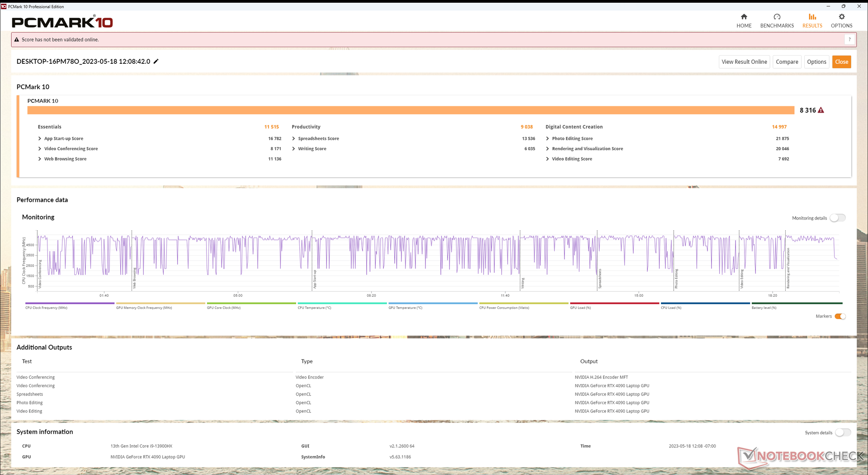This screenshot has height=475, width=868.
Task: Select the CPU Temperature legend color bar
Action: click(x=342, y=303)
